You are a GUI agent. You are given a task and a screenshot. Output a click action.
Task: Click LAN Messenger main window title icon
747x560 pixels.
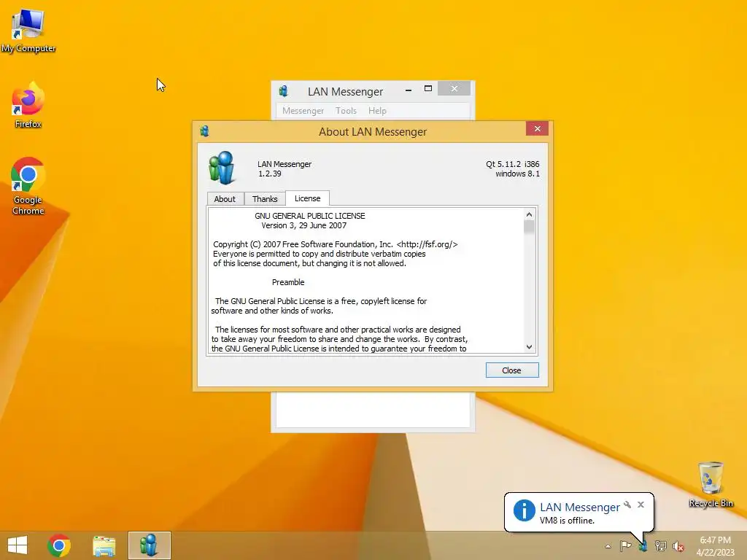(284, 90)
